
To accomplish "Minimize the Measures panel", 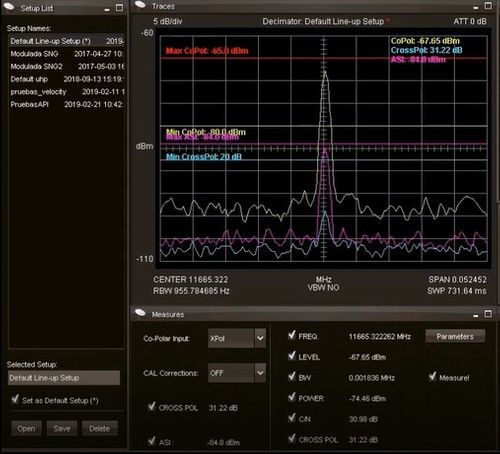I will [x=476, y=316].
